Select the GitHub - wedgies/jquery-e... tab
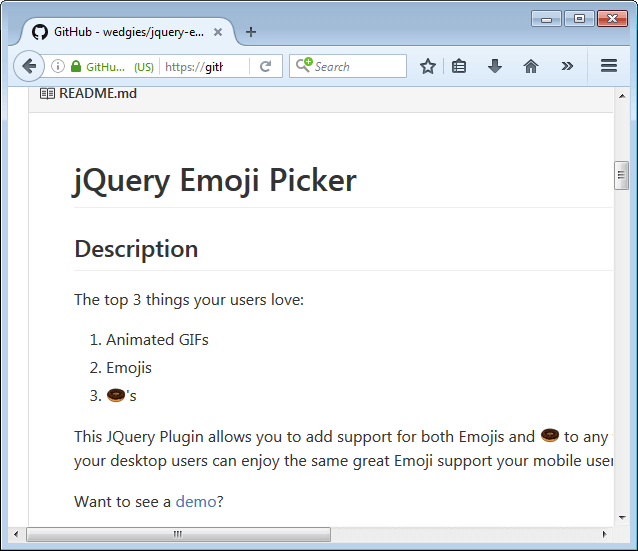Viewport: 638px width, 551px height. pyautogui.click(x=126, y=32)
